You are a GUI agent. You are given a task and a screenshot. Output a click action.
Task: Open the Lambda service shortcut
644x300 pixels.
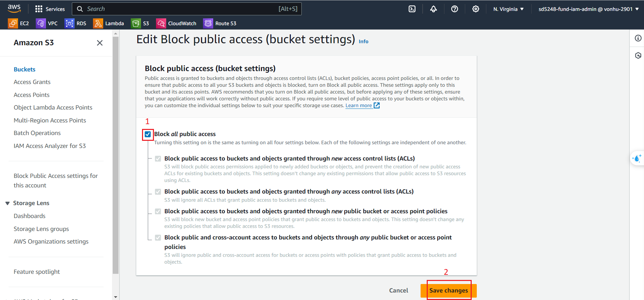[109, 23]
